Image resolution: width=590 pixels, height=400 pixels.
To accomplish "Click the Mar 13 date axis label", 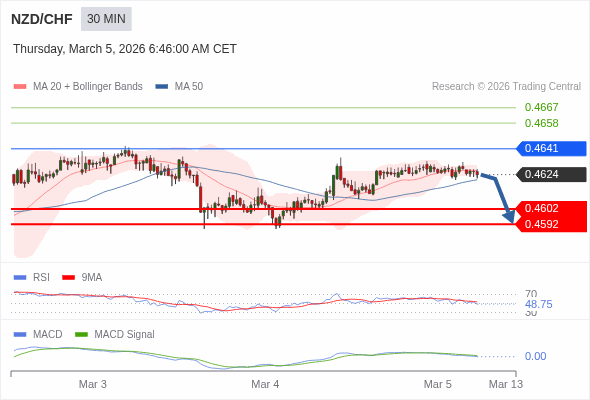I will point(506,384).
